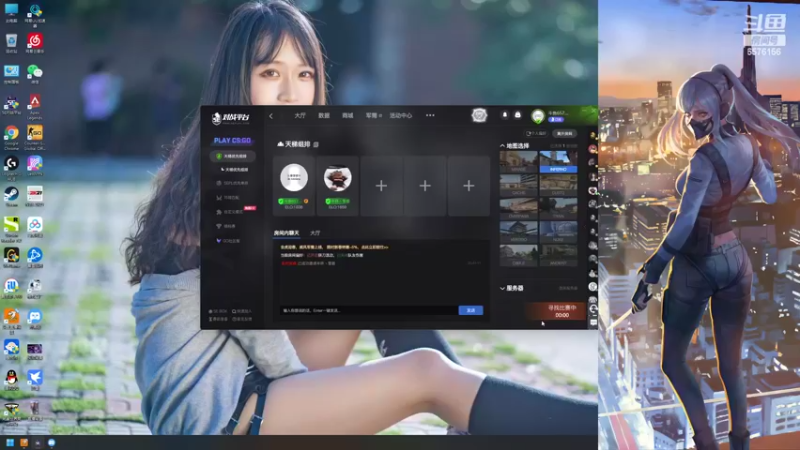Click the copy icon beside 天梯组排 title
Screen dimensions: 800x450
point(316,145)
